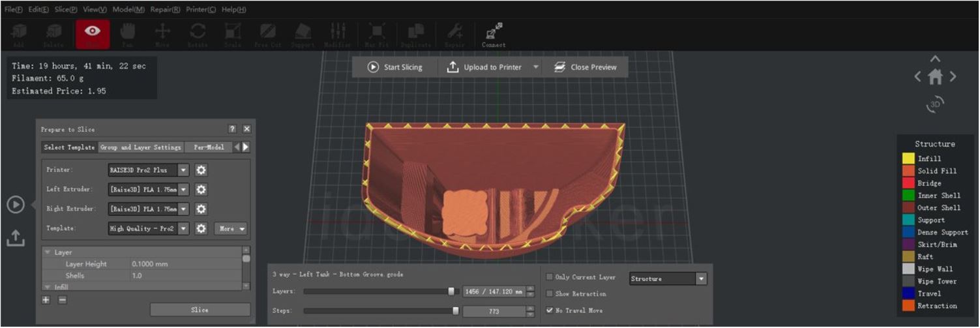Select the red eye View tool
This screenshot has width=980, height=328.
tap(93, 34)
